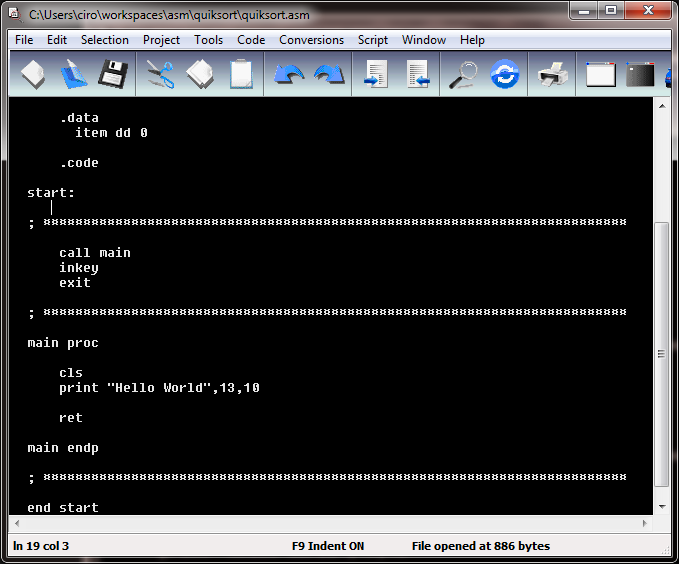Maximize the quiksort.asm editor window

pyautogui.click(x=611, y=10)
